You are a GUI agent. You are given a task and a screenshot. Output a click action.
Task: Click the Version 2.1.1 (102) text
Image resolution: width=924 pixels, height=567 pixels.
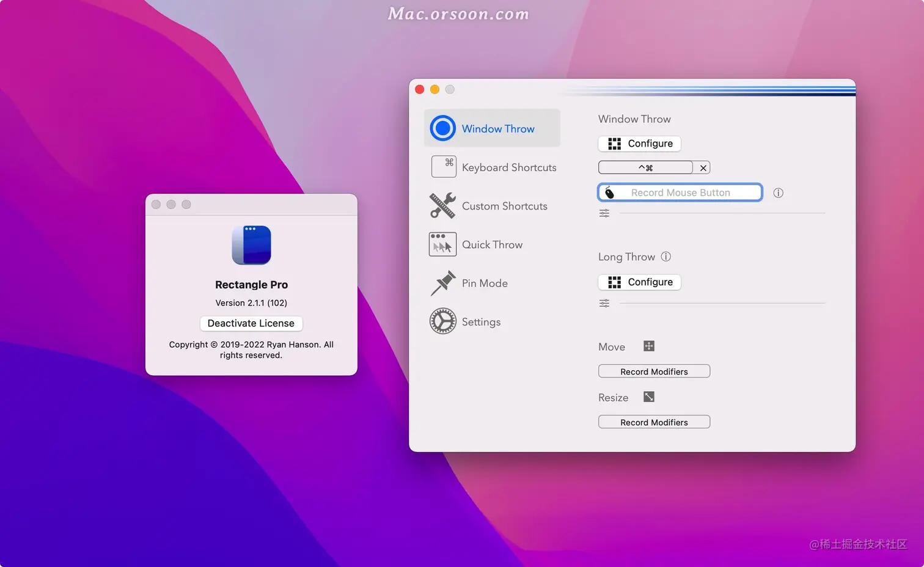click(251, 303)
